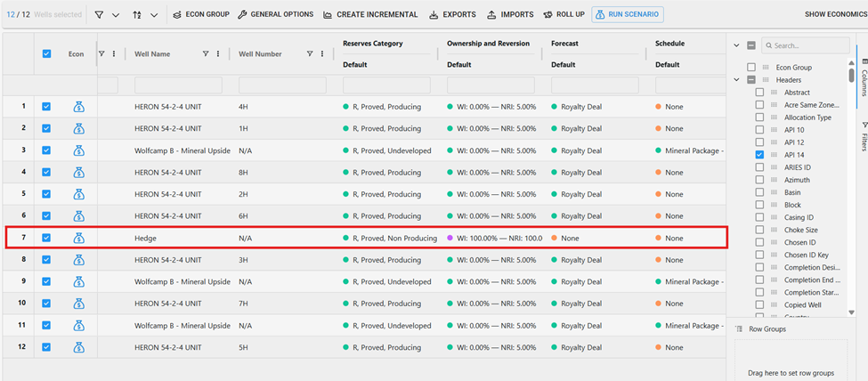The width and height of the screenshot is (868, 381).
Task: Uncheck the row 7 Hedge well checkbox
Action: tap(46, 238)
